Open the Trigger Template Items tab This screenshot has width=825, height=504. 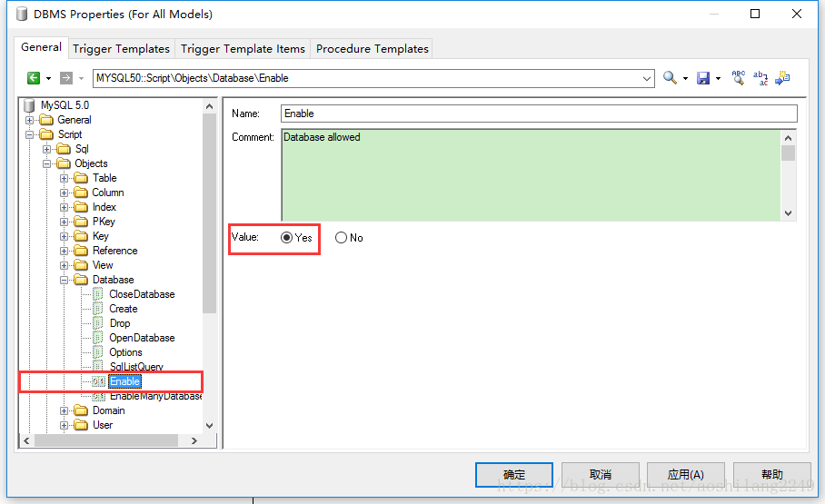243,49
